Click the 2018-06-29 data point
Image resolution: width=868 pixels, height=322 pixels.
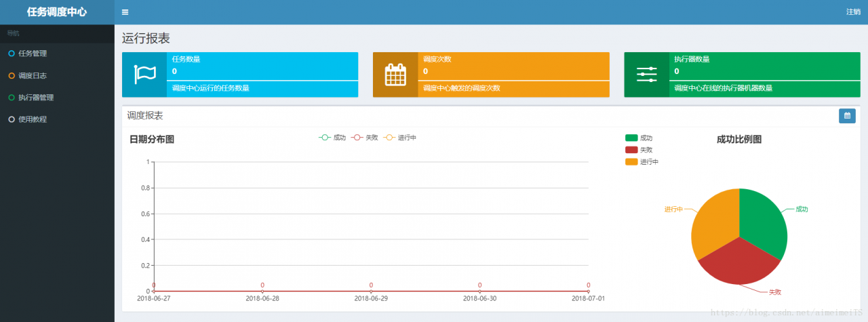click(371, 291)
